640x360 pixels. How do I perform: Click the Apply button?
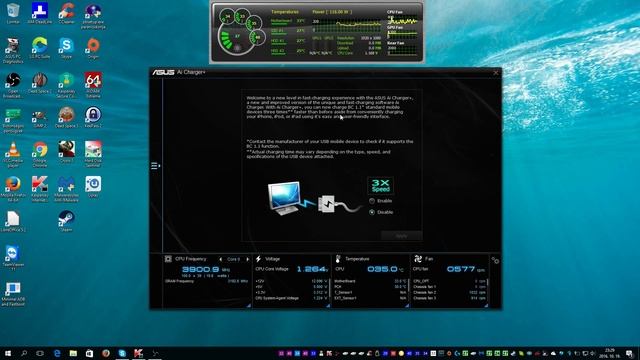402,236
